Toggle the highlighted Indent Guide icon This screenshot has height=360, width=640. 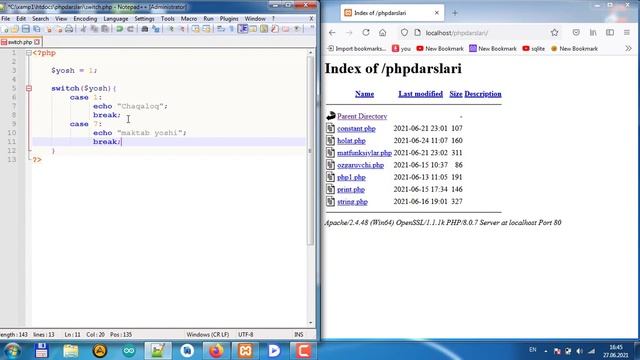pyautogui.click(x=243, y=29)
